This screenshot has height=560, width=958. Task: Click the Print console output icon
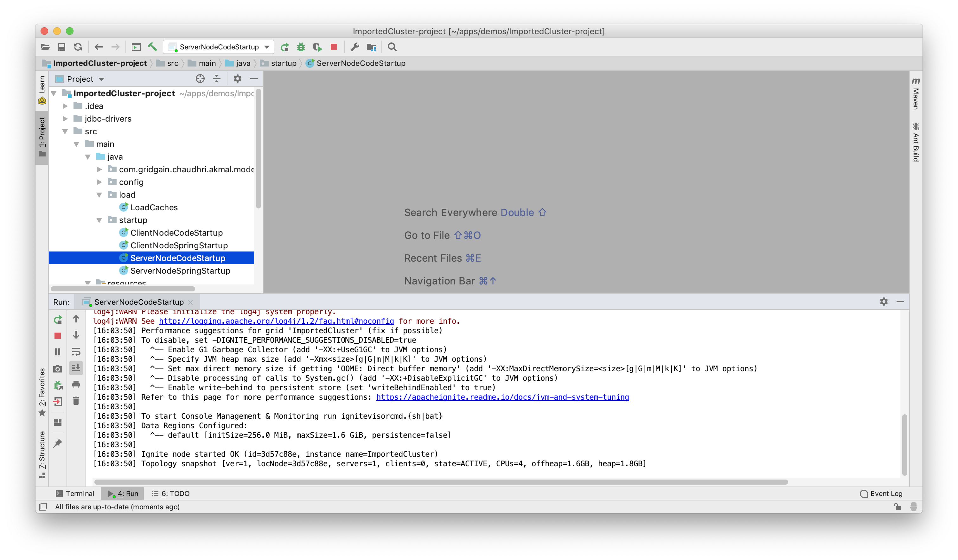point(76,384)
